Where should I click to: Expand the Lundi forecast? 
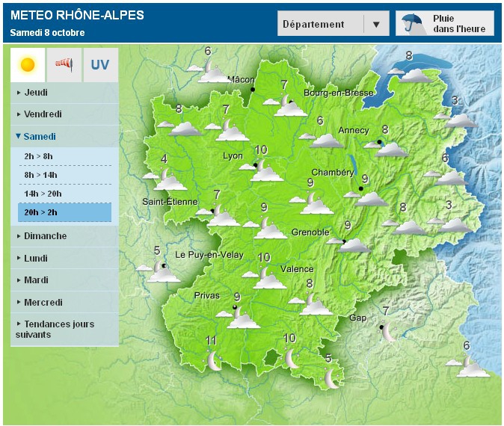tap(64, 259)
